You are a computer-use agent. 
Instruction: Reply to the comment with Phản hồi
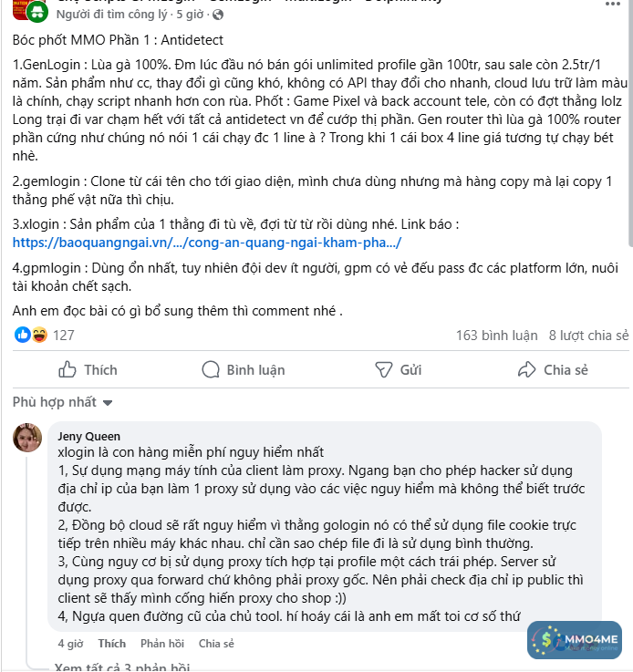(x=162, y=643)
